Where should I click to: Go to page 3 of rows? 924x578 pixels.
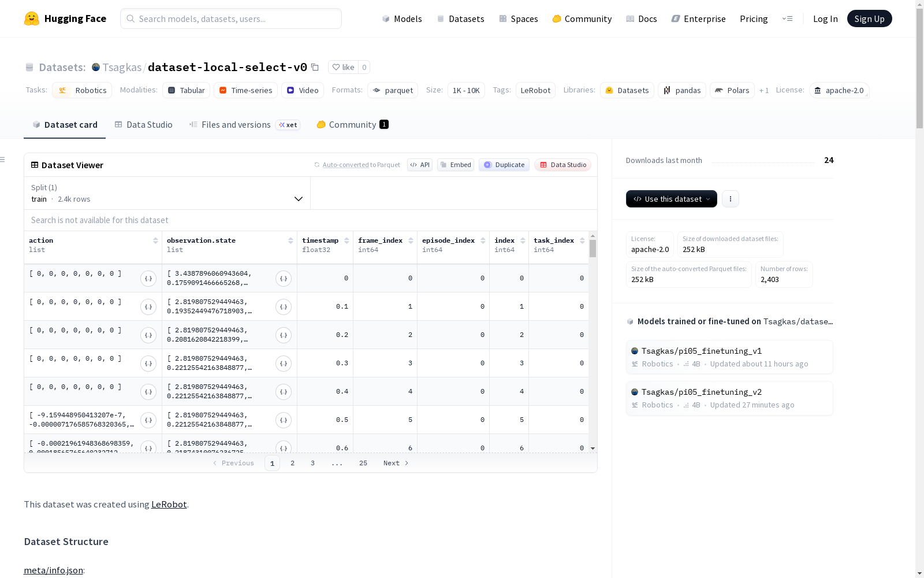[x=313, y=463]
